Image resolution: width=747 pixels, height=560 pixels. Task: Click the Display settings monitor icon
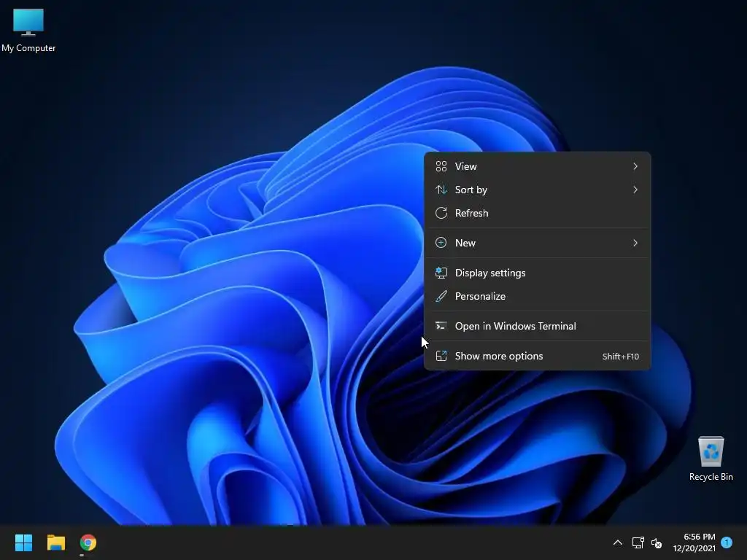click(x=441, y=273)
